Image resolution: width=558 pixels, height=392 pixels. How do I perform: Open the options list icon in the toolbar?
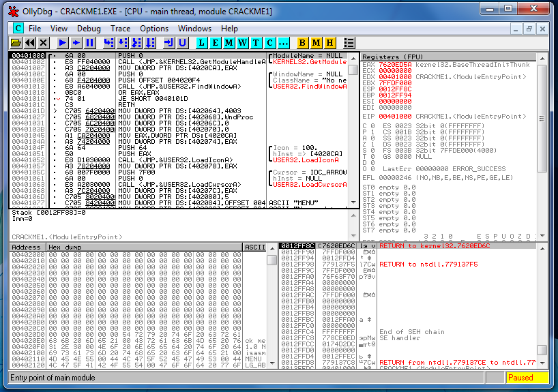pos(349,43)
